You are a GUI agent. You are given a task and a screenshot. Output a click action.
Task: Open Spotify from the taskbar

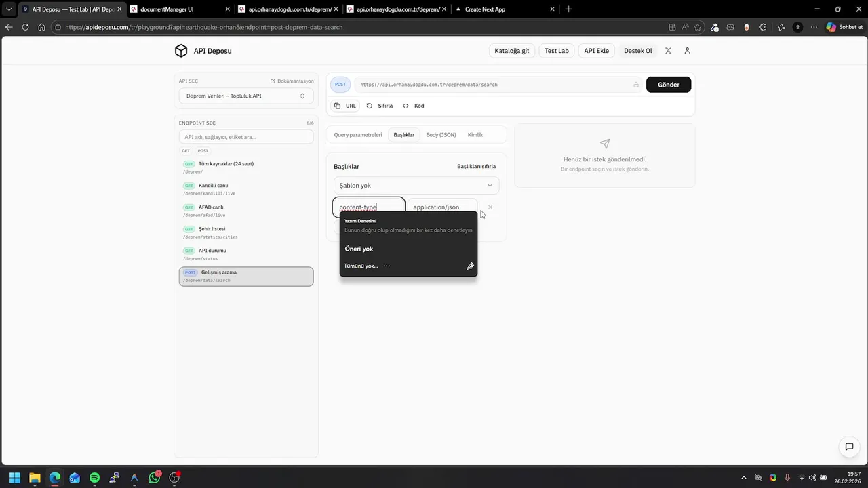coord(94,478)
